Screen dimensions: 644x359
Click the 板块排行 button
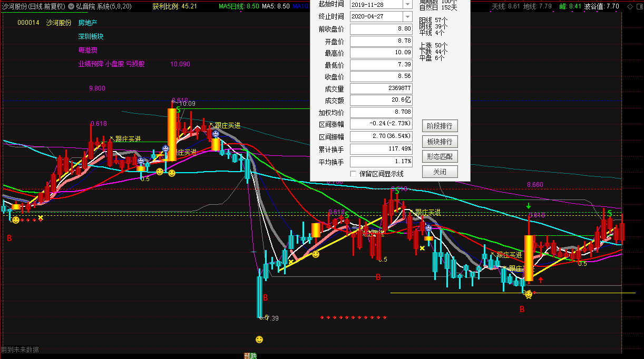click(x=440, y=142)
